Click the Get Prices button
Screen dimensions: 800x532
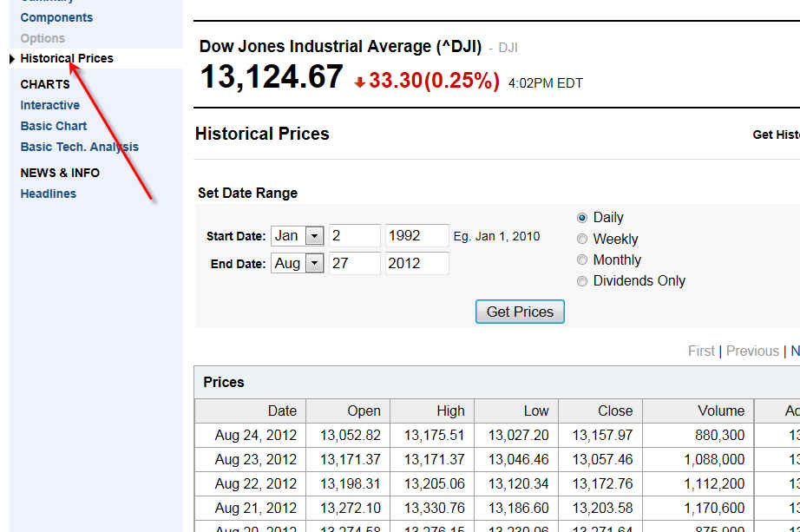coord(520,312)
